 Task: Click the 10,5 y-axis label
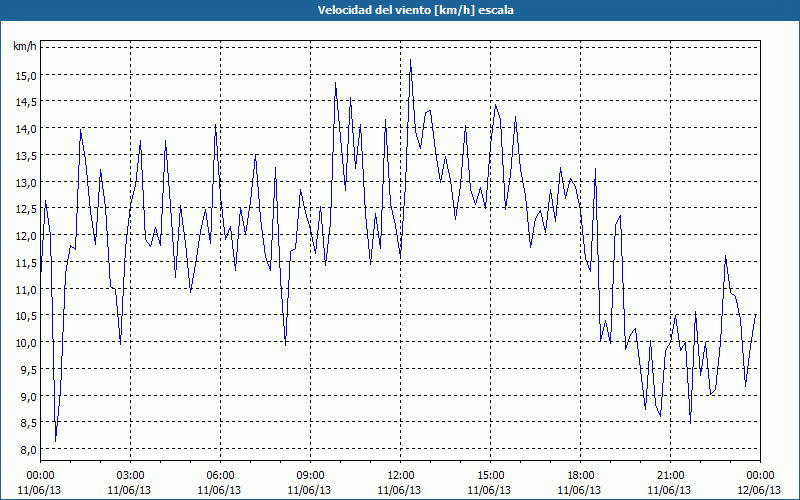27,316
